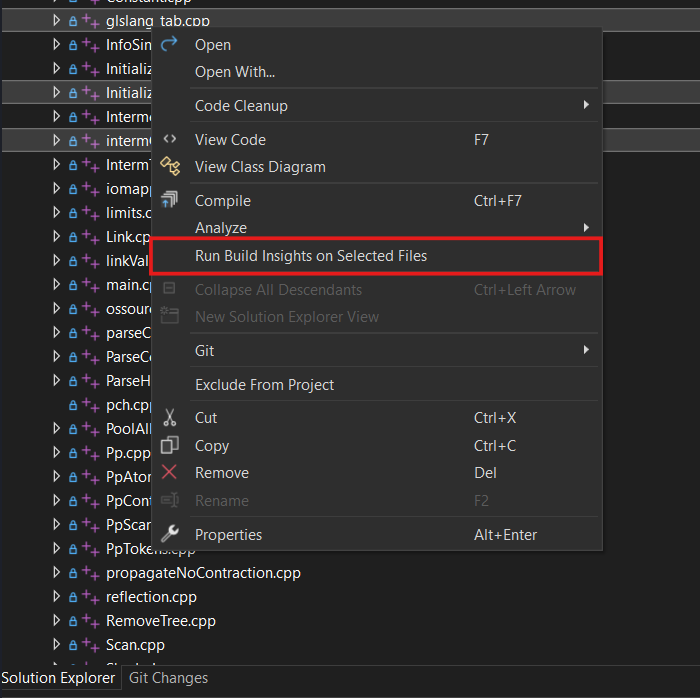This screenshot has height=698, width=700.
Task: Click the Open arrow icon in context menu
Action: point(170,44)
